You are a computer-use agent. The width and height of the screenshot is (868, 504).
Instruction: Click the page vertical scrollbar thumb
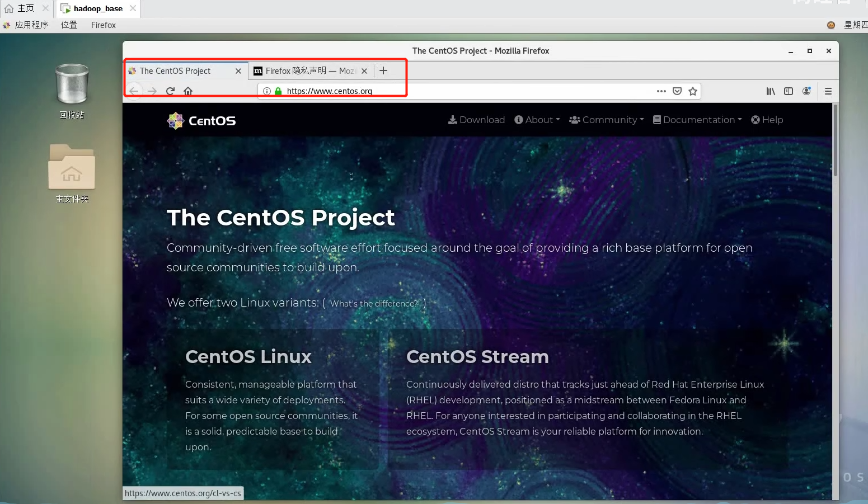pos(836,140)
